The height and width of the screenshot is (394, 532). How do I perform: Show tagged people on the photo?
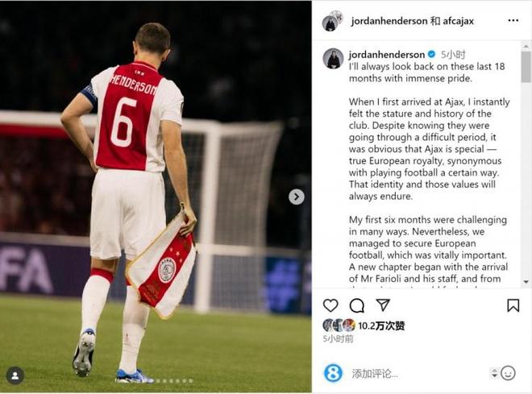15,375
